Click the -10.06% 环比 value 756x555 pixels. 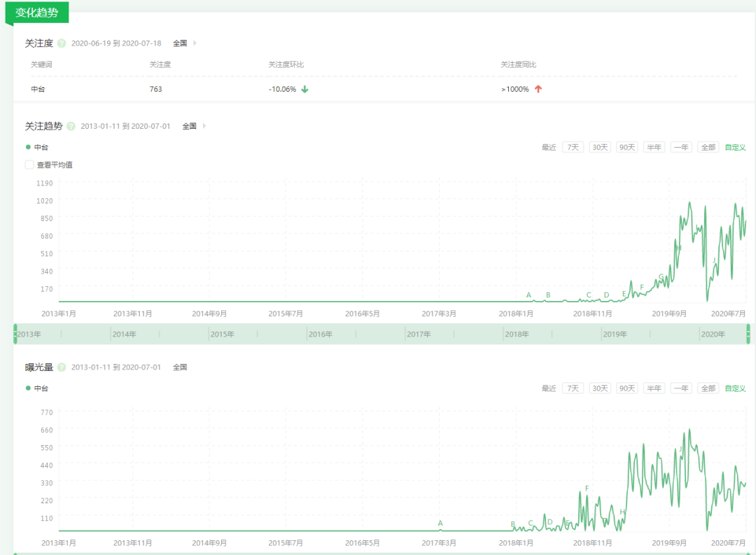click(283, 89)
